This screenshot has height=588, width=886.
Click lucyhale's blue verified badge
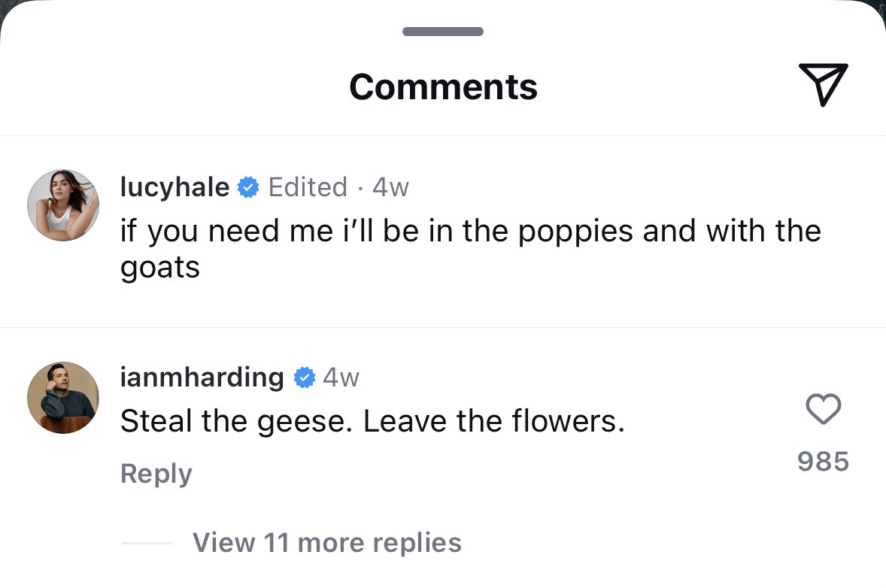pos(248,187)
